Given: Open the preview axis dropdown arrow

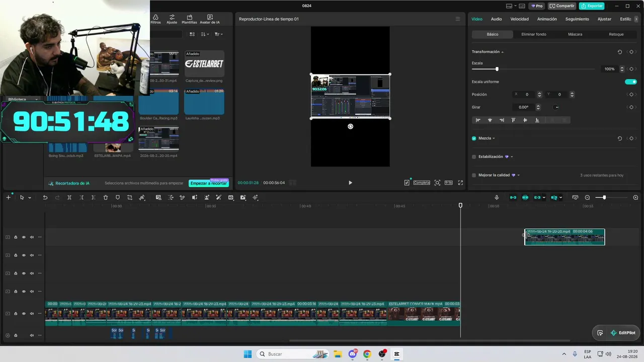Looking at the screenshot, I should pos(560,198).
